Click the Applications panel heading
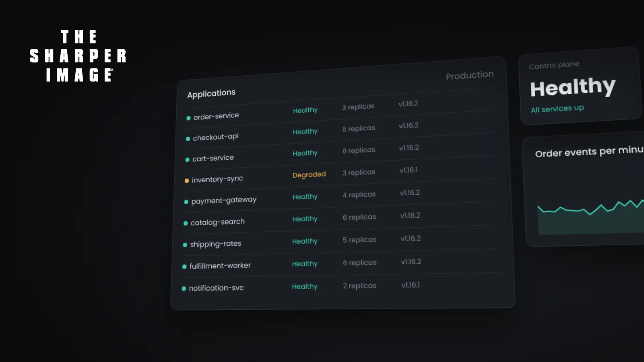Screen dimensions: 644x362 pyautogui.click(x=211, y=93)
